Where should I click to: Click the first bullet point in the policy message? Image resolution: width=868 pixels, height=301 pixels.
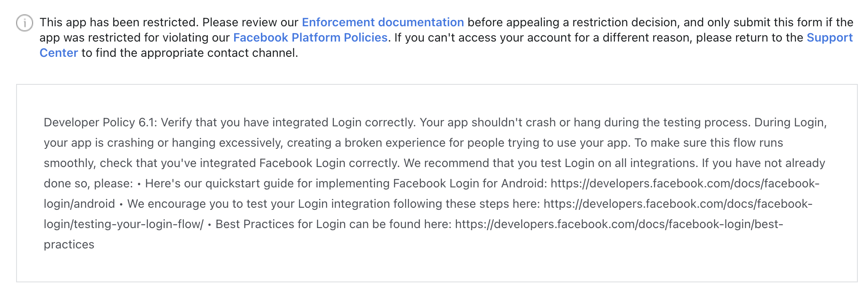(x=139, y=184)
